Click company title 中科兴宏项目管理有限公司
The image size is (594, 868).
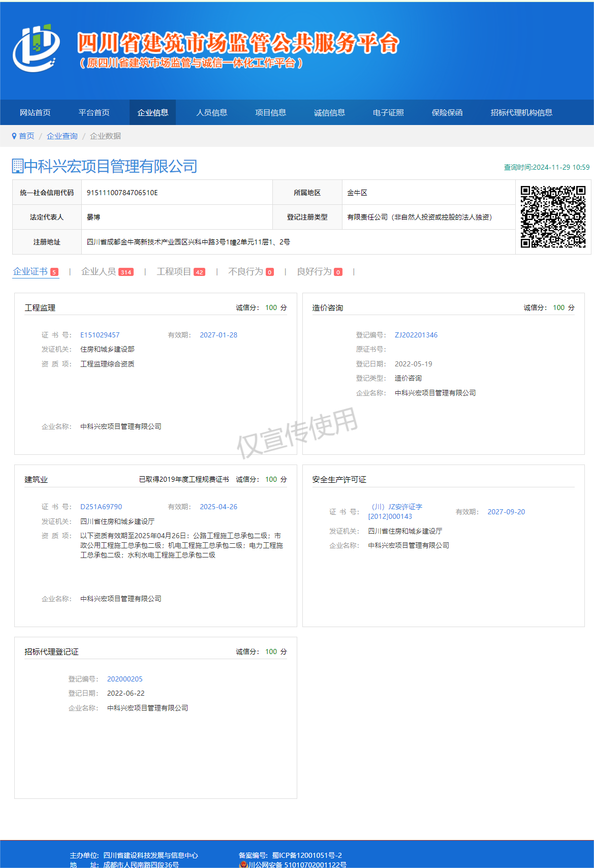111,166
